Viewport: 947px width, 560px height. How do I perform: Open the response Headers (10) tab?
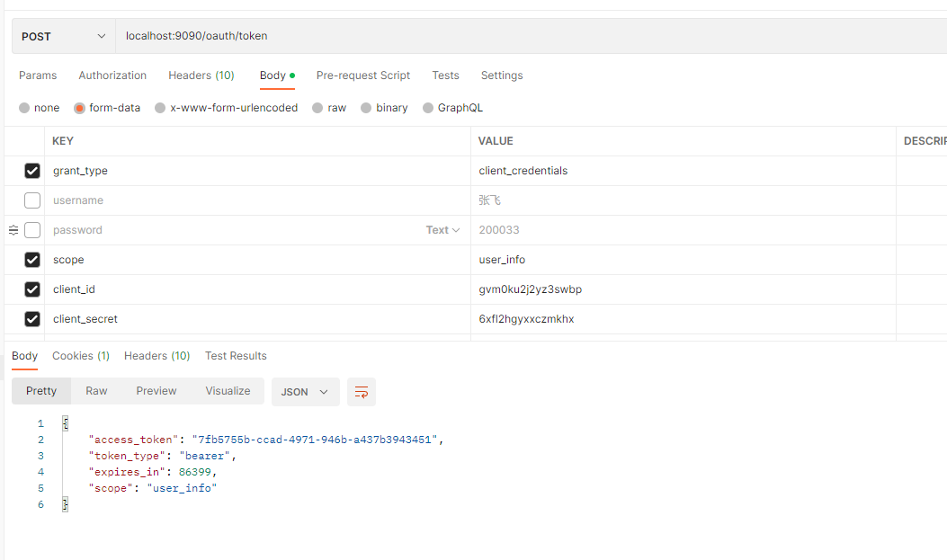(157, 356)
